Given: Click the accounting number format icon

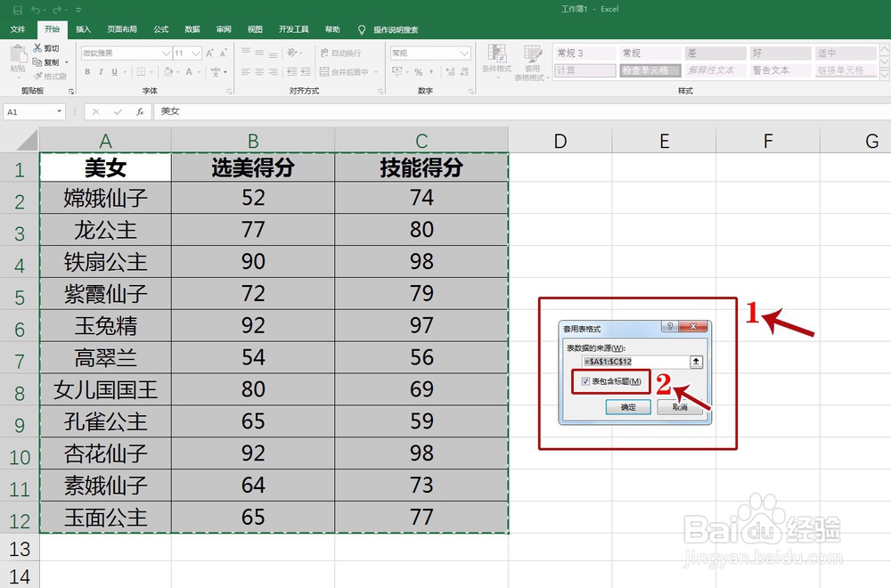Looking at the screenshot, I should click(396, 72).
